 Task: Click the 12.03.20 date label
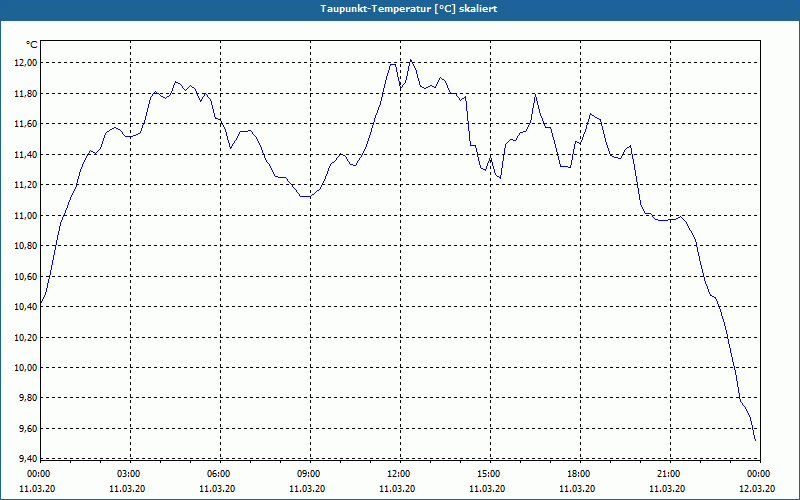pos(757,488)
